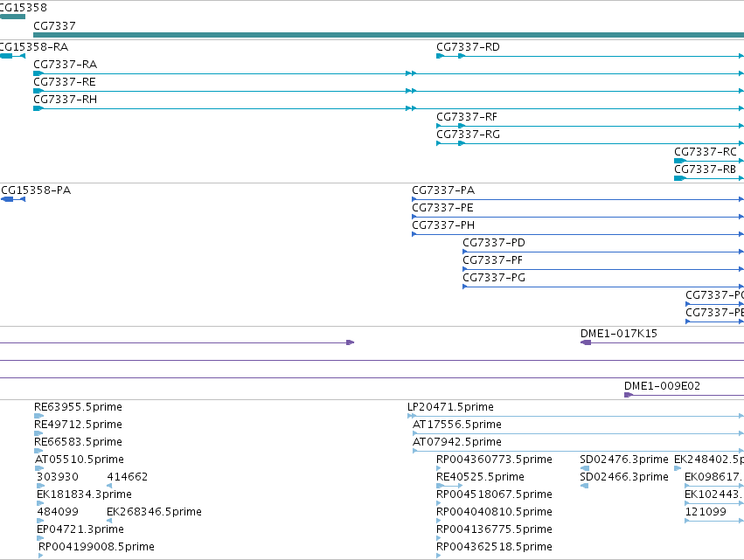Click the AT17556.5prime EST label
The height and width of the screenshot is (560, 744).
click(x=457, y=425)
